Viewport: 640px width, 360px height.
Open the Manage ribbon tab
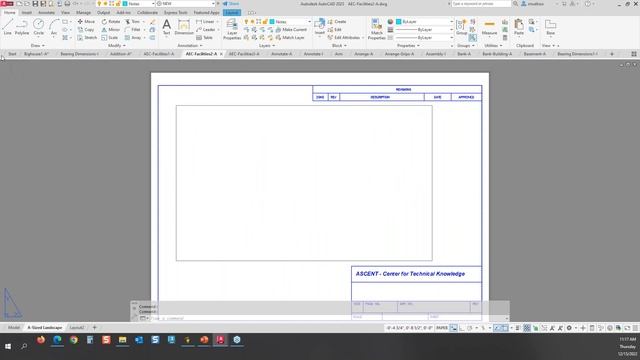click(83, 13)
